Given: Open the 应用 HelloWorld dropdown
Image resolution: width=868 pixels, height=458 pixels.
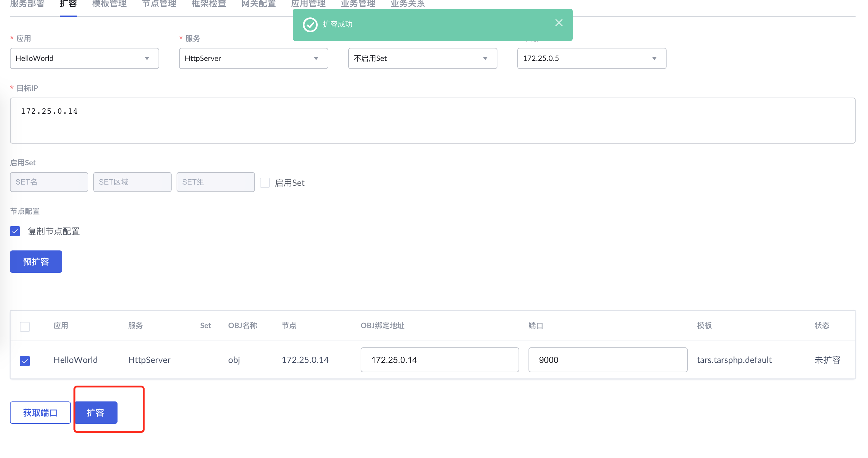Looking at the screenshot, I should pos(84,58).
